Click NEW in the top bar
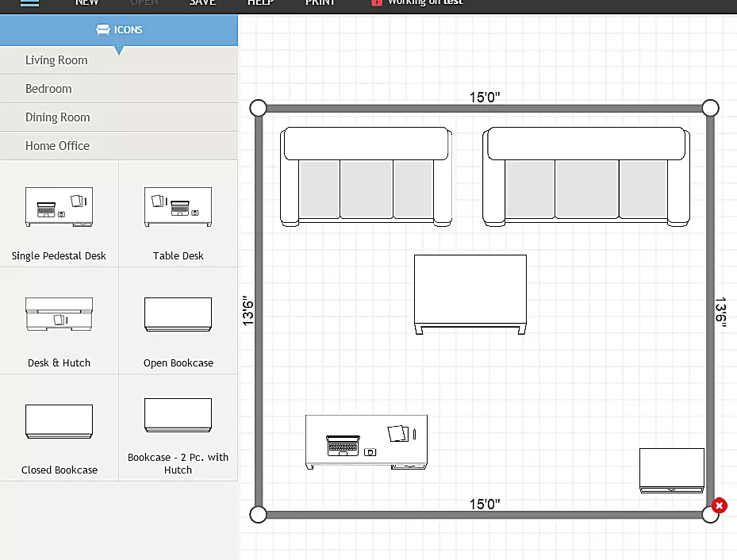The height and width of the screenshot is (560, 737). pyautogui.click(x=87, y=2)
